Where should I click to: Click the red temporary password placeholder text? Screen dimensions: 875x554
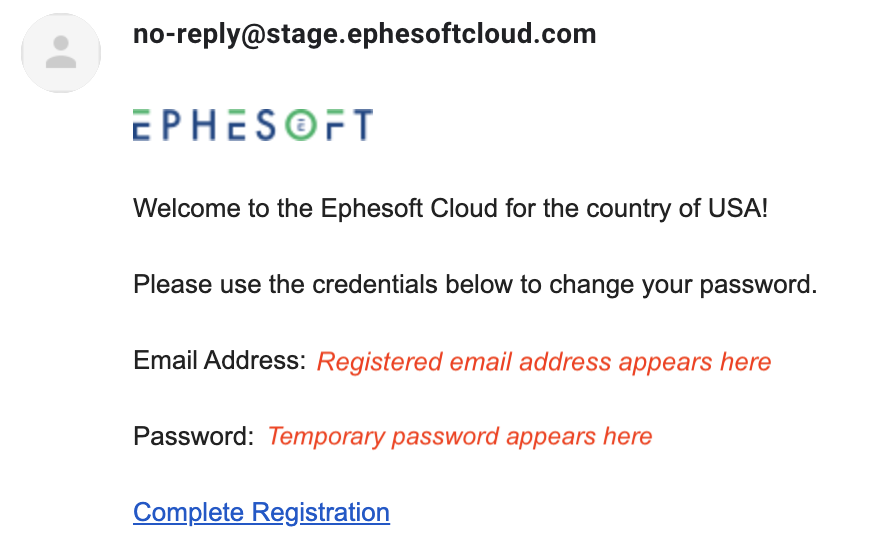(460, 436)
